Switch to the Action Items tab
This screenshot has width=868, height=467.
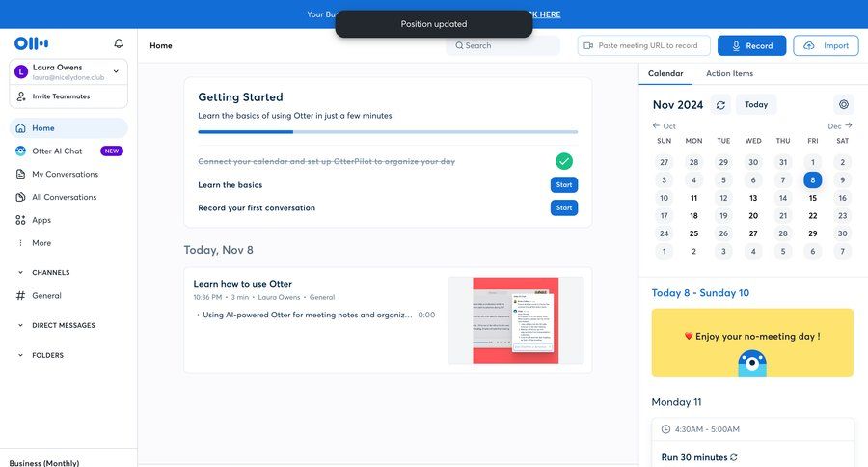tap(729, 73)
